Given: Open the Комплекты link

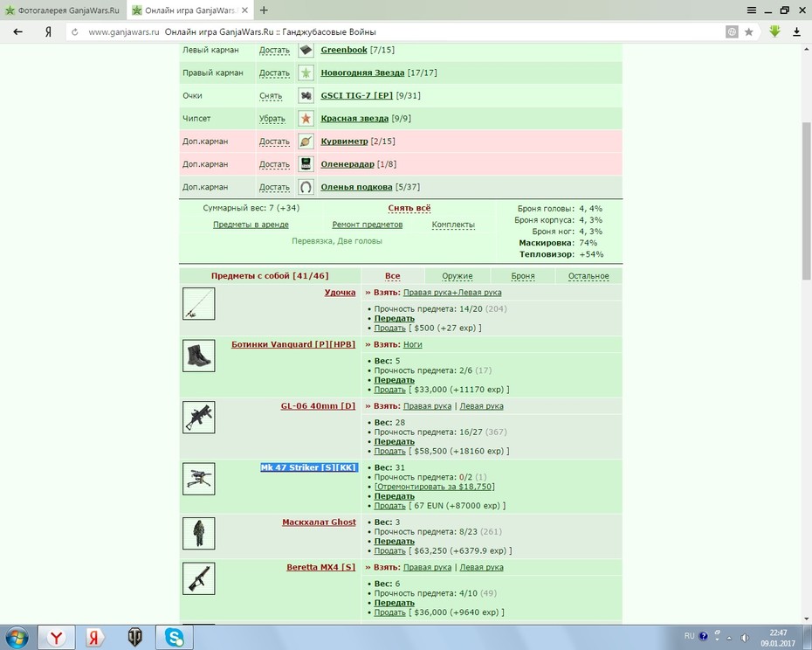Looking at the screenshot, I should click(x=453, y=225).
